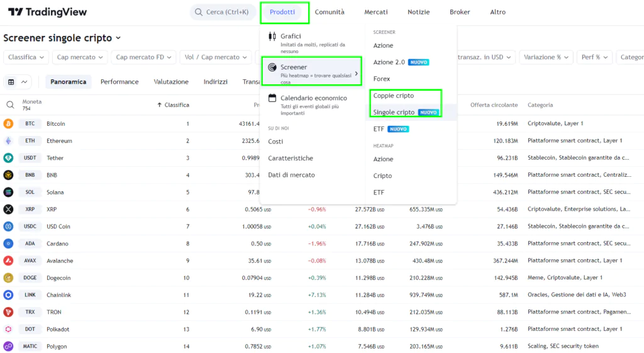Click the Cardano coin logo

(8, 244)
